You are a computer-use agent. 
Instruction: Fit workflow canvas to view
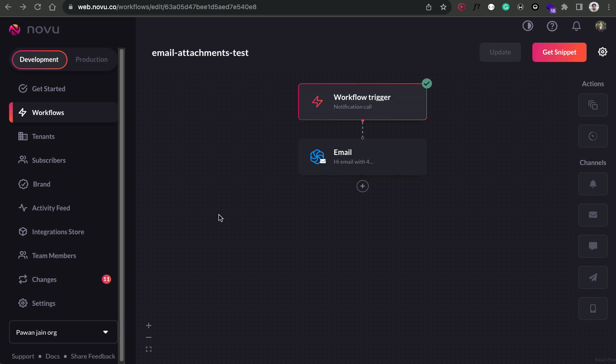pos(149,349)
